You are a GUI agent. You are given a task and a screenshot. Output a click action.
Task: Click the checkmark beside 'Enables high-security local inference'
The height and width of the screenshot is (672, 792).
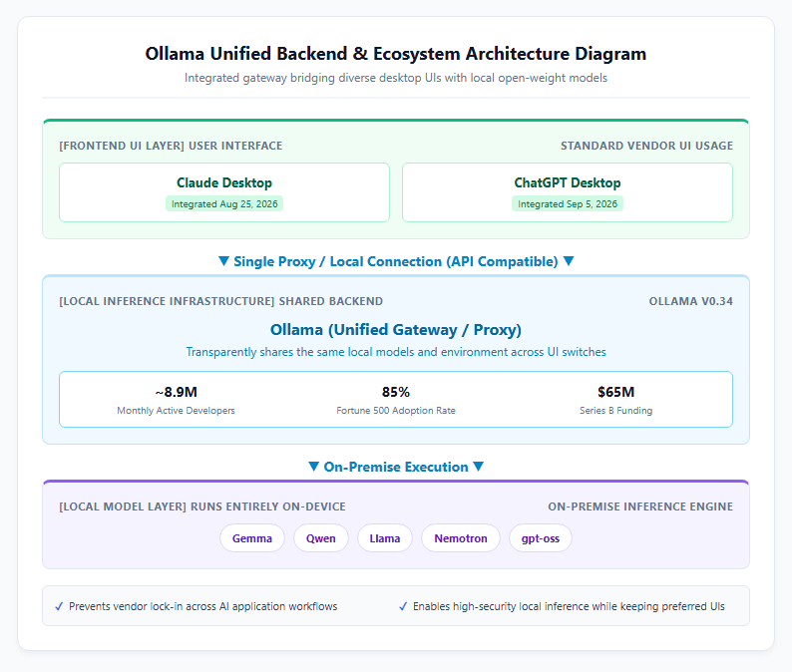pyautogui.click(x=403, y=606)
